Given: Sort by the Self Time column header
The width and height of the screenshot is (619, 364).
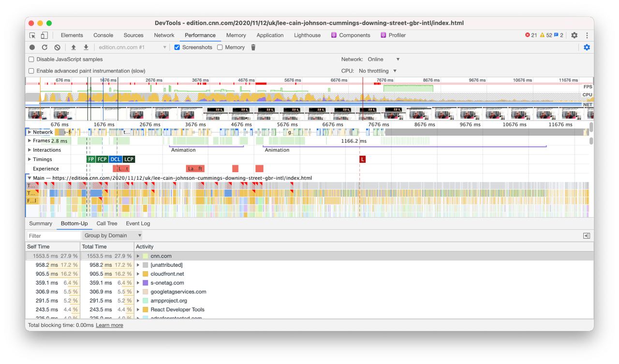Looking at the screenshot, I should click(x=53, y=247).
